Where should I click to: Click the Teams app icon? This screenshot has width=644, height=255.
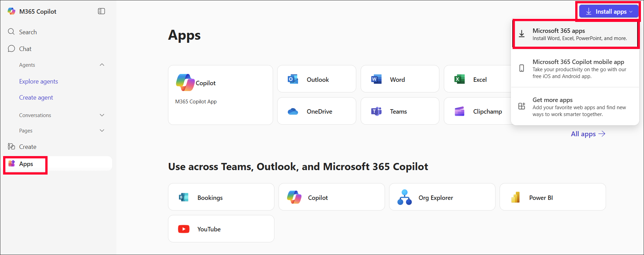pos(376,111)
